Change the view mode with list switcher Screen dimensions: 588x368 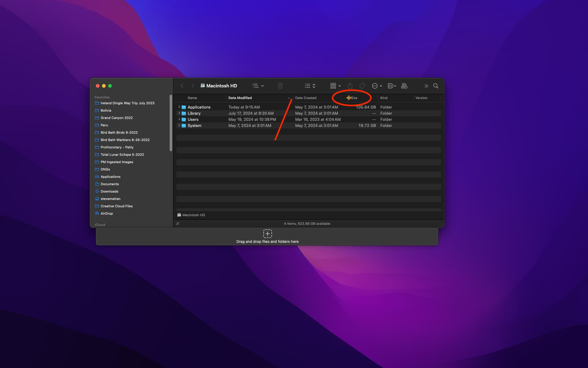point(310,86)
